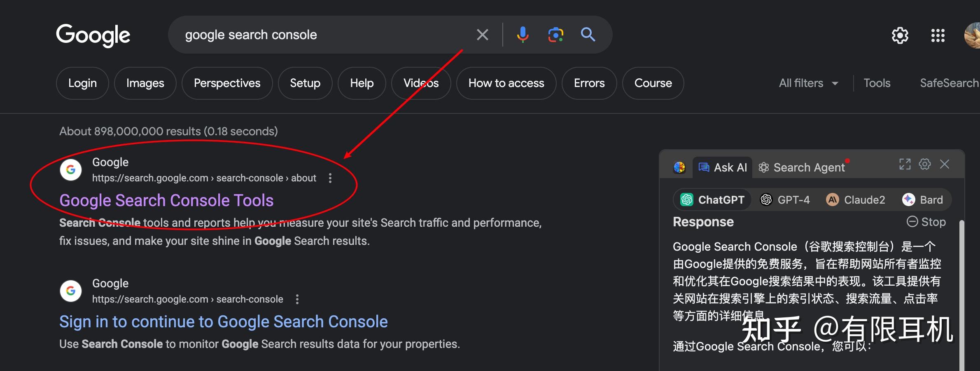This screenshot has height=371, width=980.
Task: Filter results by Perspectives chip
Action: pos(227,83)
